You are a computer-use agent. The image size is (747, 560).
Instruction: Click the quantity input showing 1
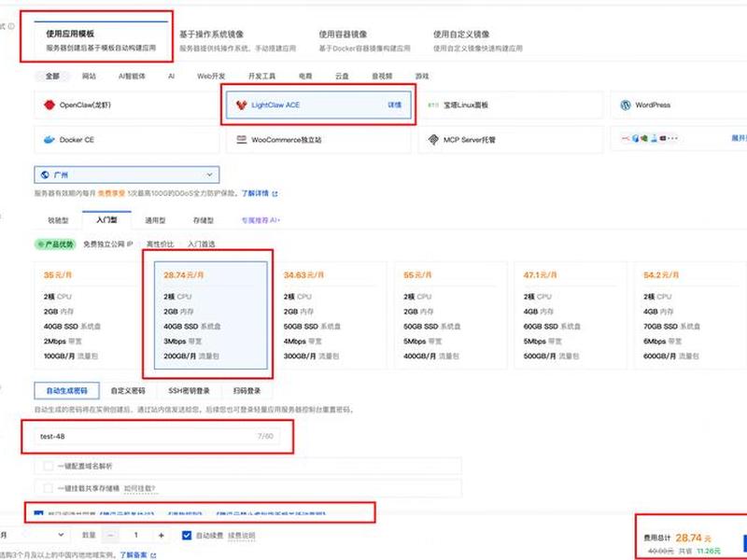[135, 535]
